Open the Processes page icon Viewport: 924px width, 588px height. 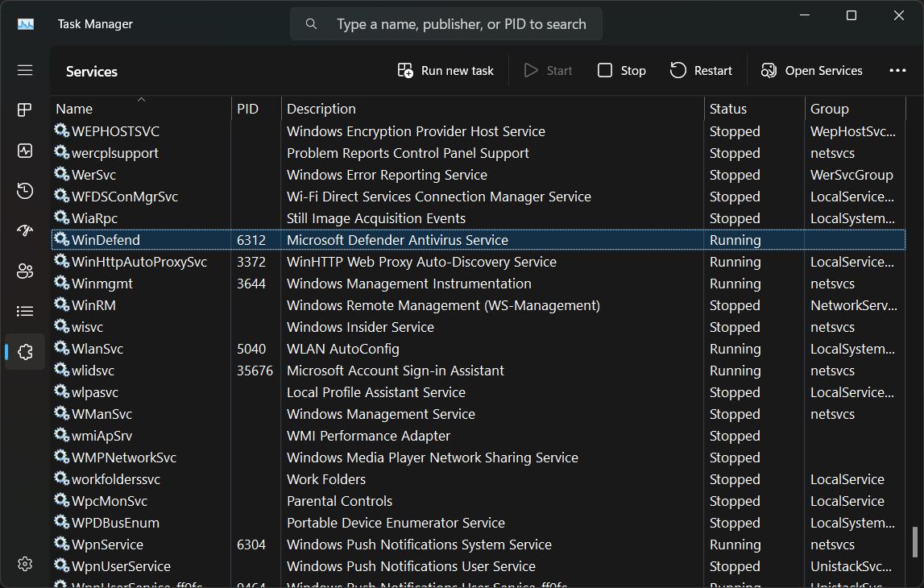[24, 110]
